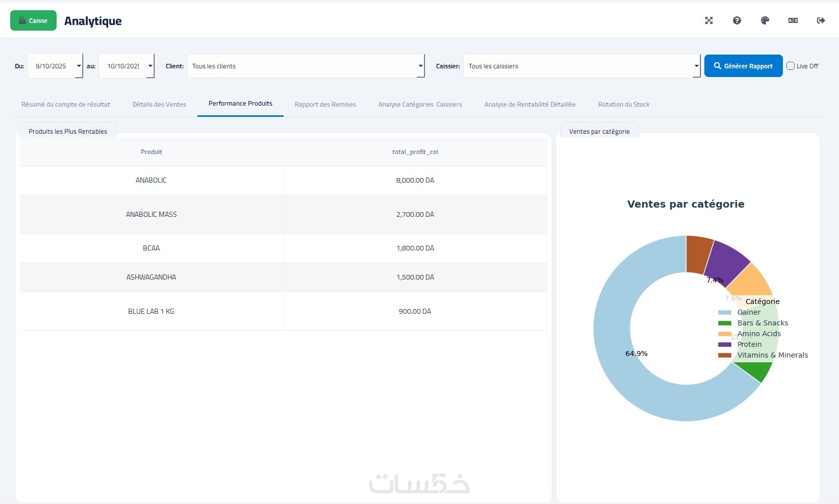
Task: Switch to Analyse de Rentabilité Détaillée tab
Action: click(530, 105)
